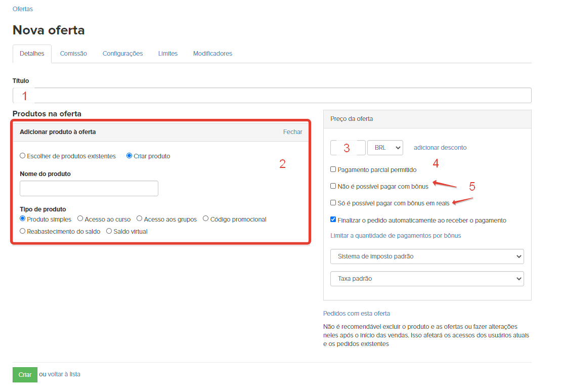Select the 'Criar produto' radio button
561x392 pixels.
coord(130,156)
